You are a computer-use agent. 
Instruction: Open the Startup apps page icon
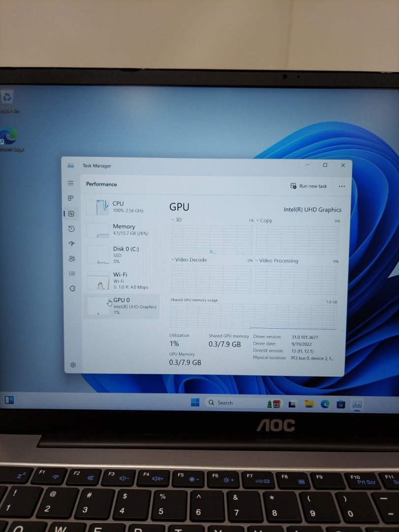tap(71, 243)
